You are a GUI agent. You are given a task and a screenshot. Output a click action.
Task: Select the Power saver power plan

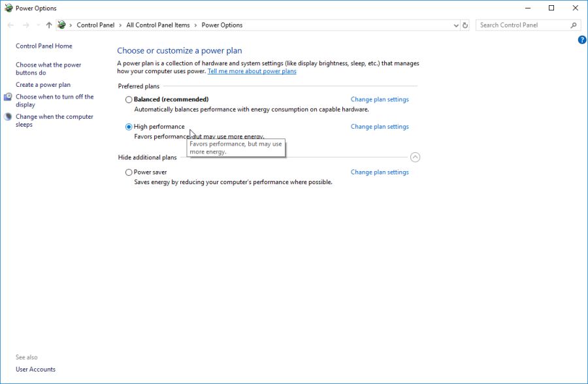(129, 172)
